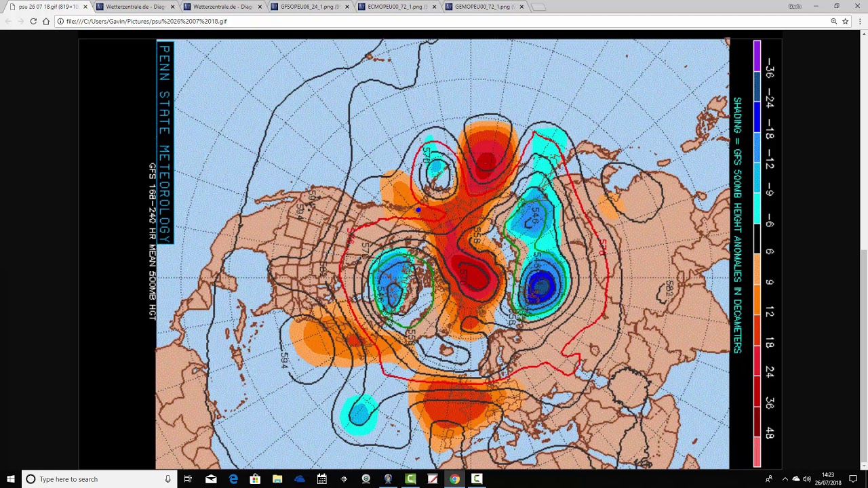Click the PENN STATE METEOROLOGY label on map
The height and width of the screenshot is (488, 868).
coord(165,144)
